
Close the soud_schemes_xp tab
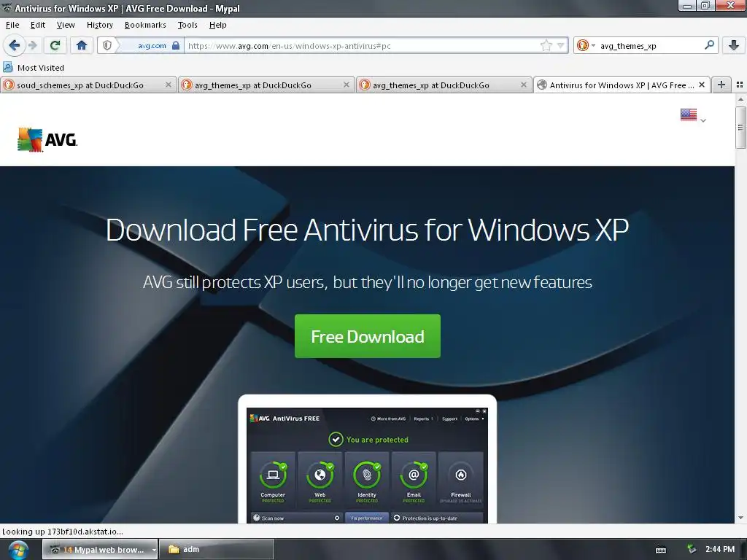(x=169, y=85)
